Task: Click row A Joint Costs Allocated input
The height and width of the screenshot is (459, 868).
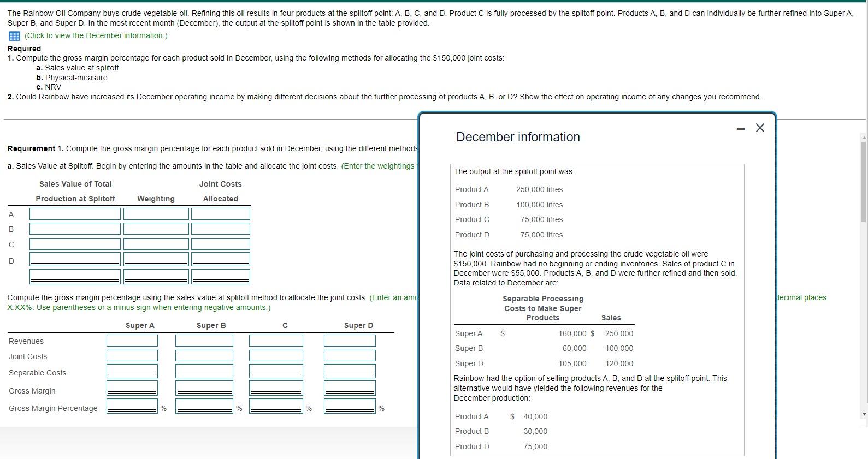Action: (x=221, y=214)
